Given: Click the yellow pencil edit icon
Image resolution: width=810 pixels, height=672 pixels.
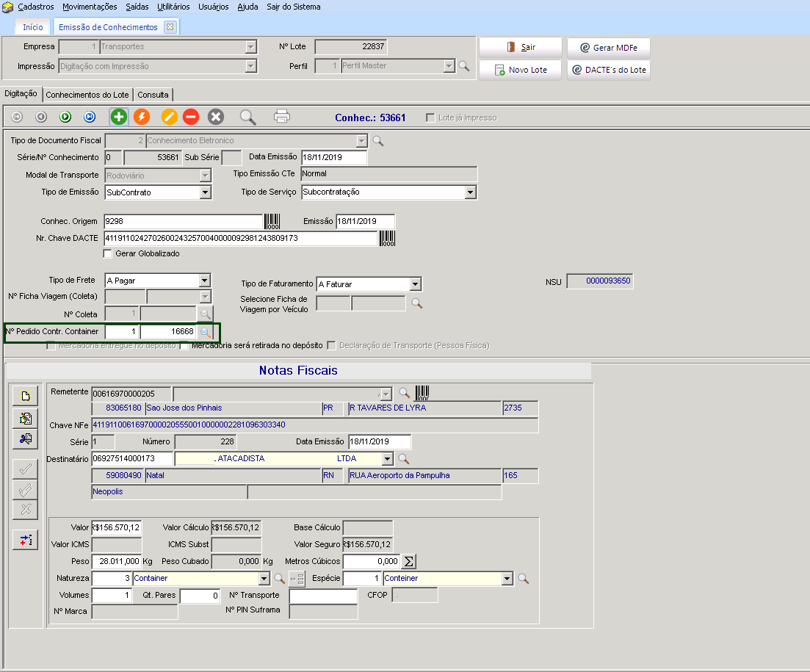Looking at the screenshot, I should pyautogui.click(x=170, y=117).
